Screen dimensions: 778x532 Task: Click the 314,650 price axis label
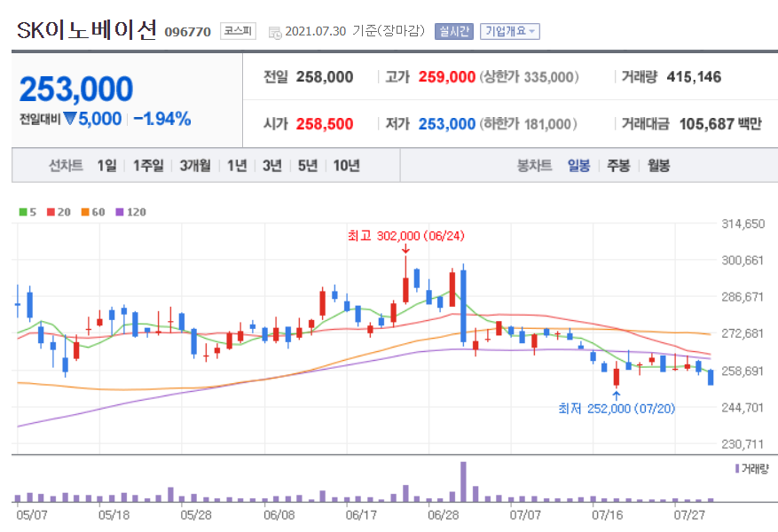point(743,224)
